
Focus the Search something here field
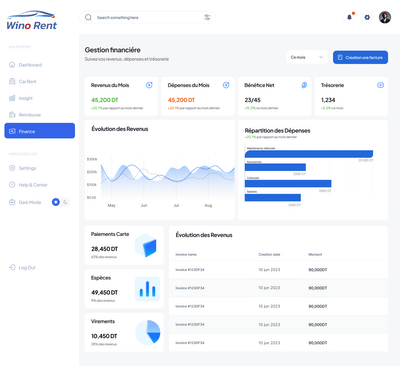point(148,17)
